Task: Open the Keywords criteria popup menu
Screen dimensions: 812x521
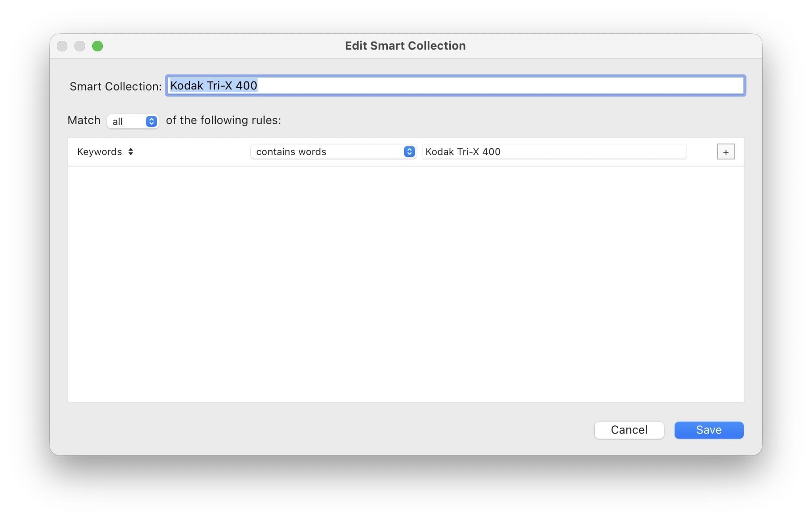Action: coord(105,152)
